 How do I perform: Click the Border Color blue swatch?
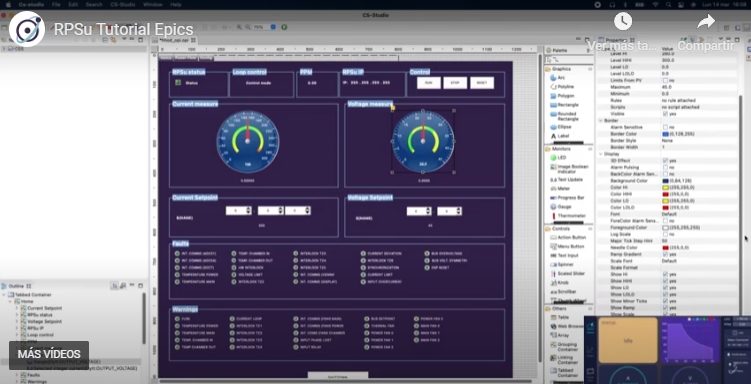point(665,134)
